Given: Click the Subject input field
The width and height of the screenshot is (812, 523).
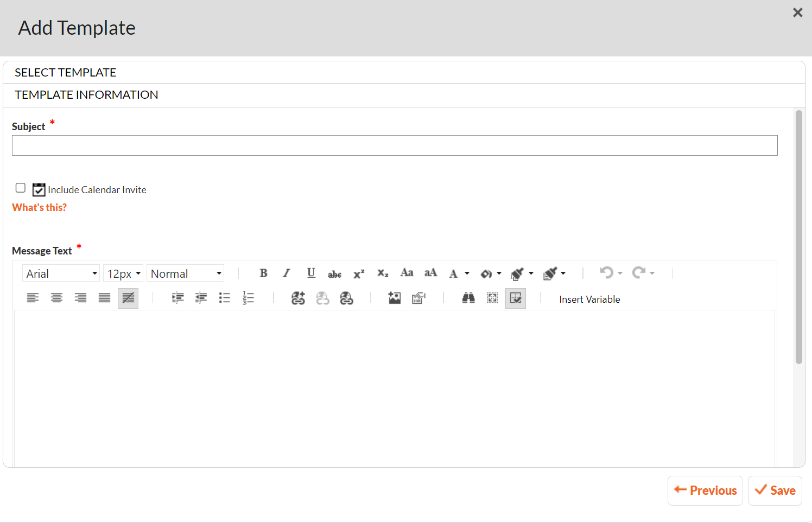Looking at the screenshot, I should [395, 145].
